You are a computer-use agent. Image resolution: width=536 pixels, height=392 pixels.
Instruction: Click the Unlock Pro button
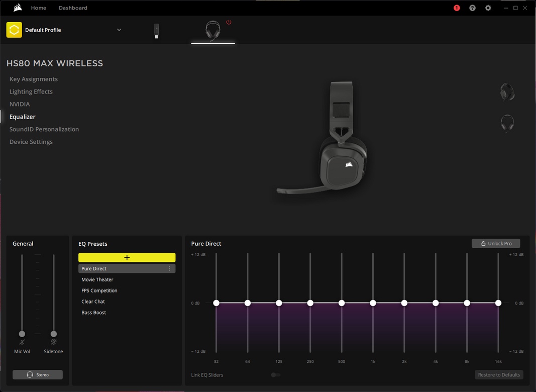pos(496,243)
